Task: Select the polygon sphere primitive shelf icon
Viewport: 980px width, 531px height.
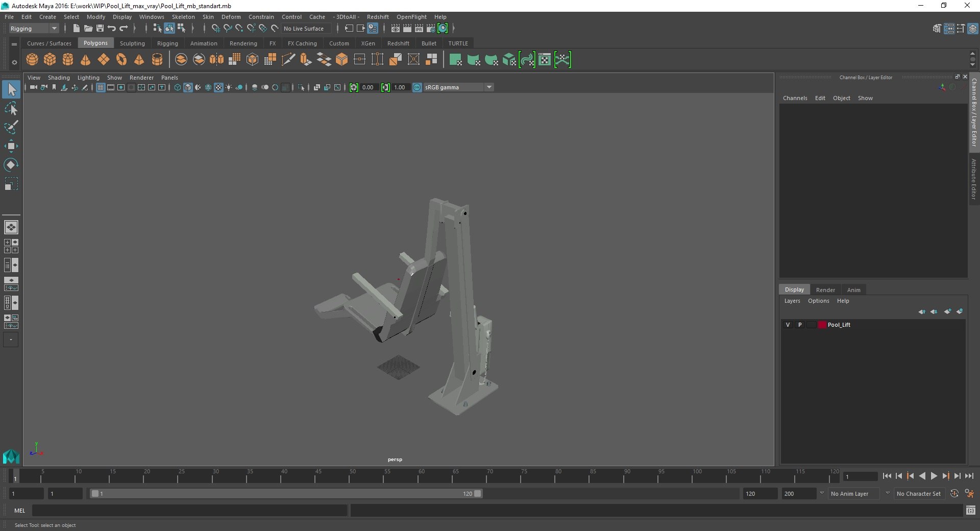Action: coord(32,60)
